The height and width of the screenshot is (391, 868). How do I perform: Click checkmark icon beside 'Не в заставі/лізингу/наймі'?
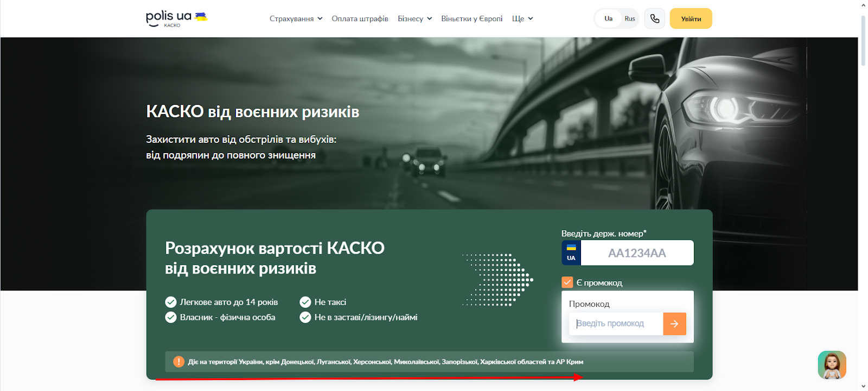click(305, 317)
